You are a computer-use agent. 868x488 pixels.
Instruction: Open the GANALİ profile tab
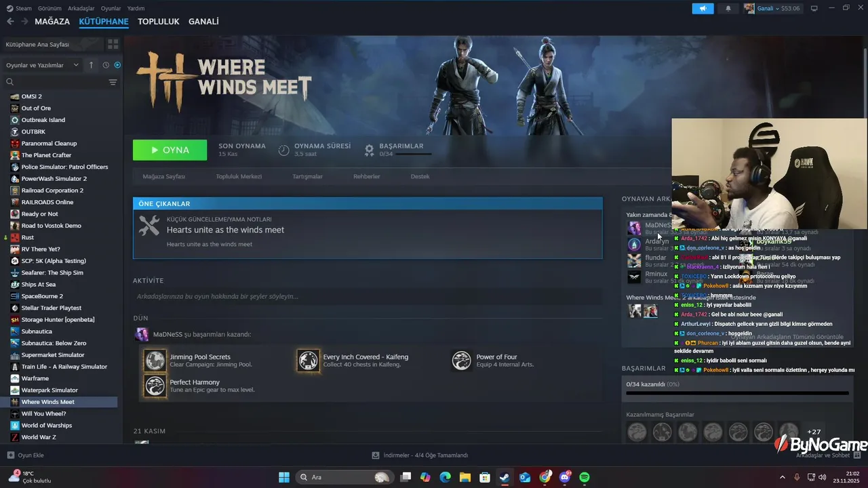(x=203, y=22)
